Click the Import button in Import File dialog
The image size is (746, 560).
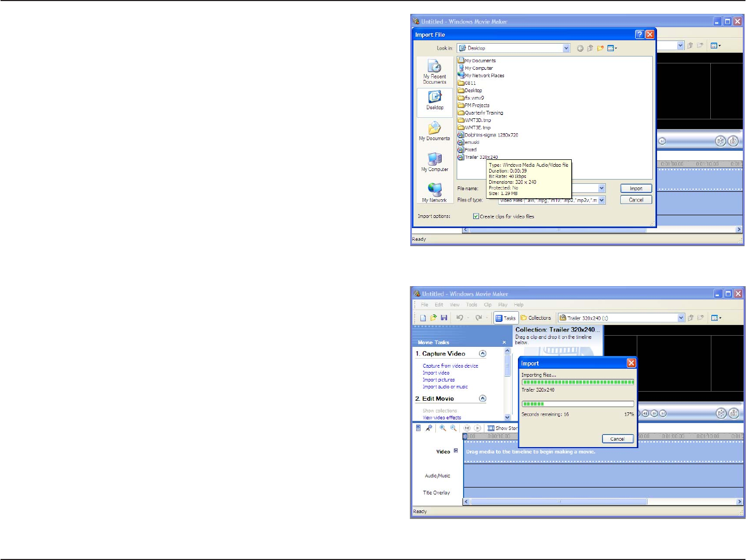[636, 189]
